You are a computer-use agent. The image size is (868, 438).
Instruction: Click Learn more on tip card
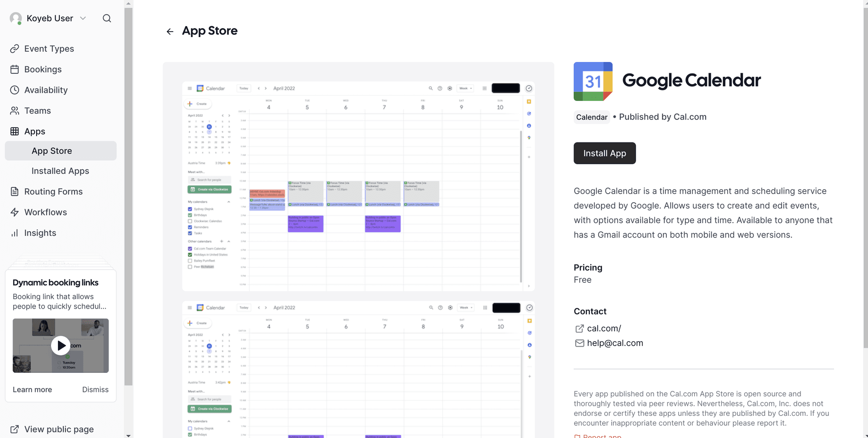(x=32, y=390)
